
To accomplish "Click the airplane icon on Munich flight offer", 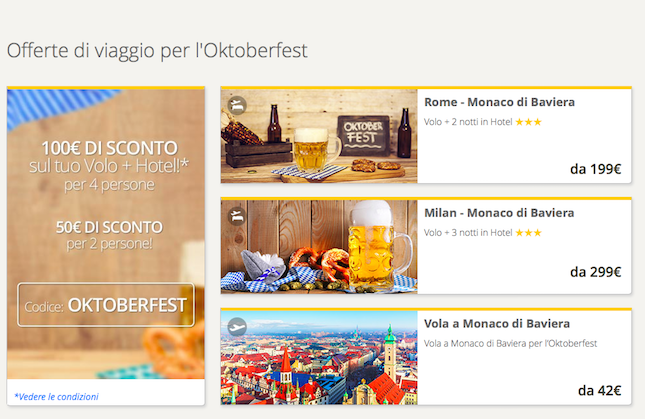I will pyautogui.click(x=237, y=327).
